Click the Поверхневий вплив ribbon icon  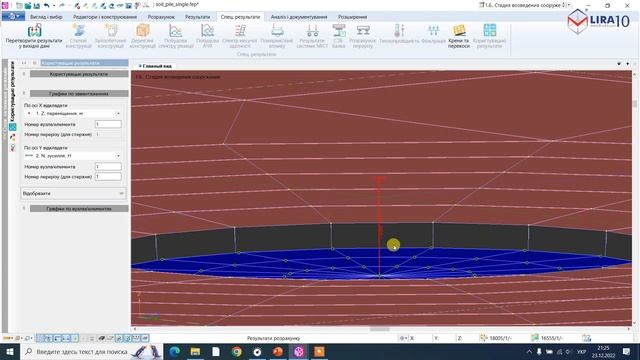tap(277, 36)
